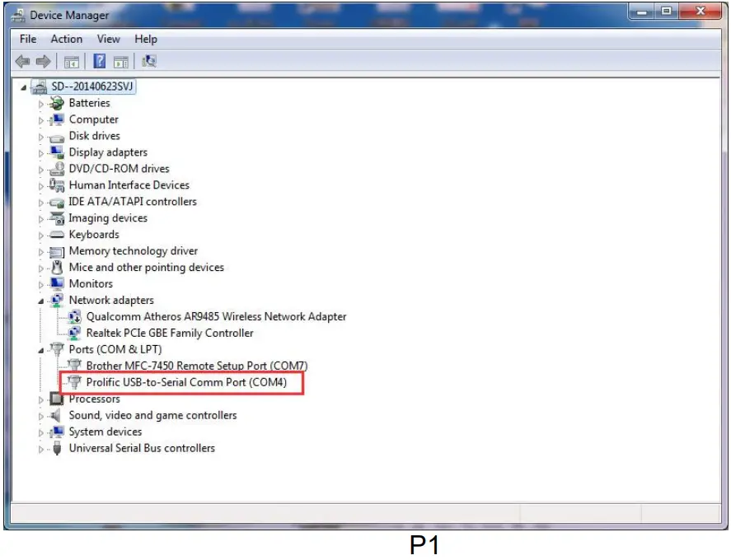Click the Realtek PCIe GBE controller icon
Screen dimensions: 731x560
point(75,333)
